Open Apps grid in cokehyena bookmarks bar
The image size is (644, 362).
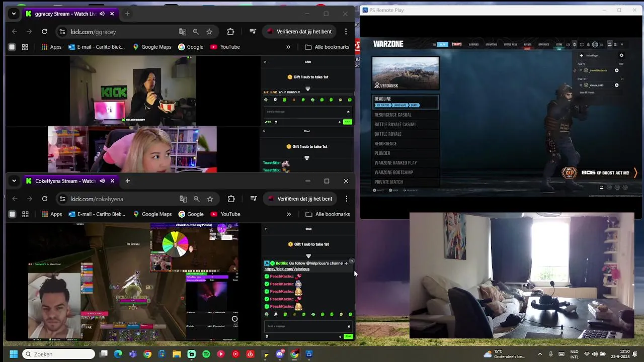point(52,214)
